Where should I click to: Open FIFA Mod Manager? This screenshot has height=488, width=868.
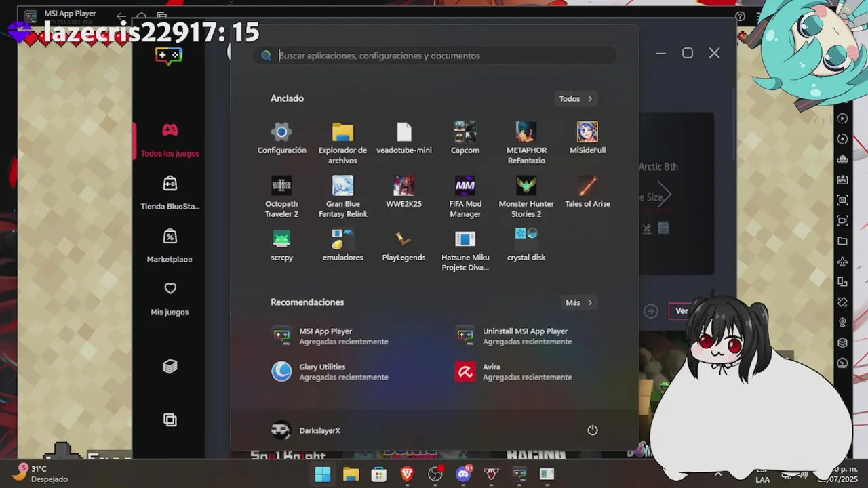click(x=465, y=197)
